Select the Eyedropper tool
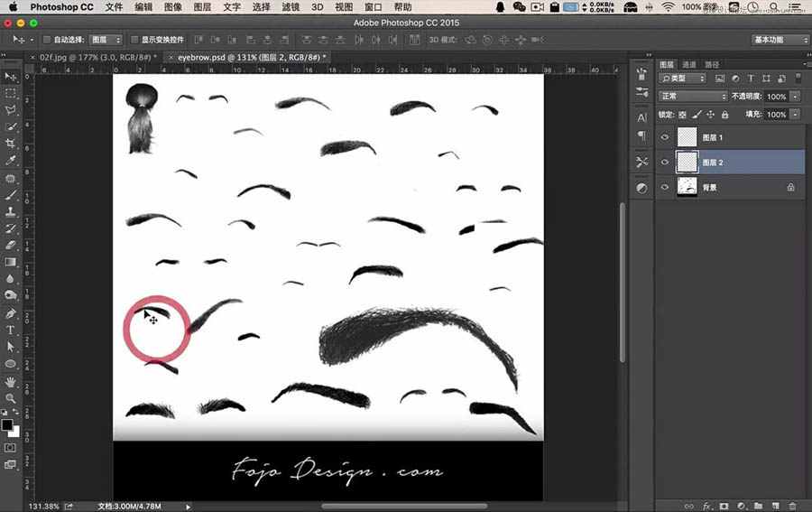The image size is (812, 512). point(10,160)
